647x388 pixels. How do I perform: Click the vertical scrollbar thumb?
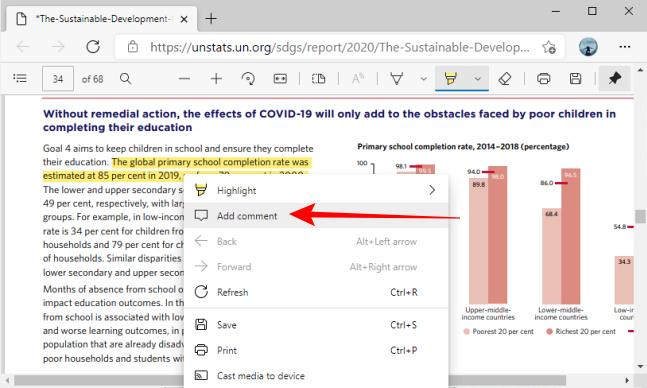coord(640,216)
